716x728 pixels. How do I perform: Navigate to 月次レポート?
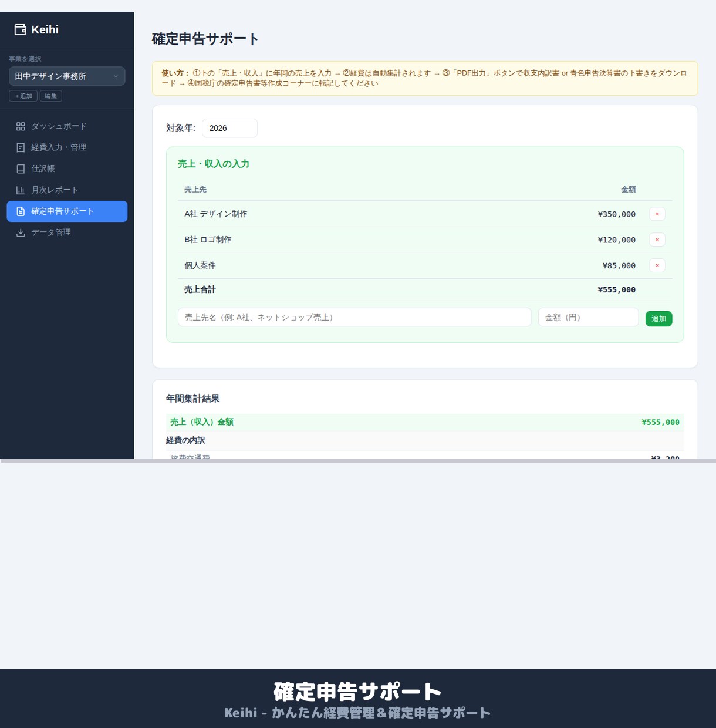point(67,190)
